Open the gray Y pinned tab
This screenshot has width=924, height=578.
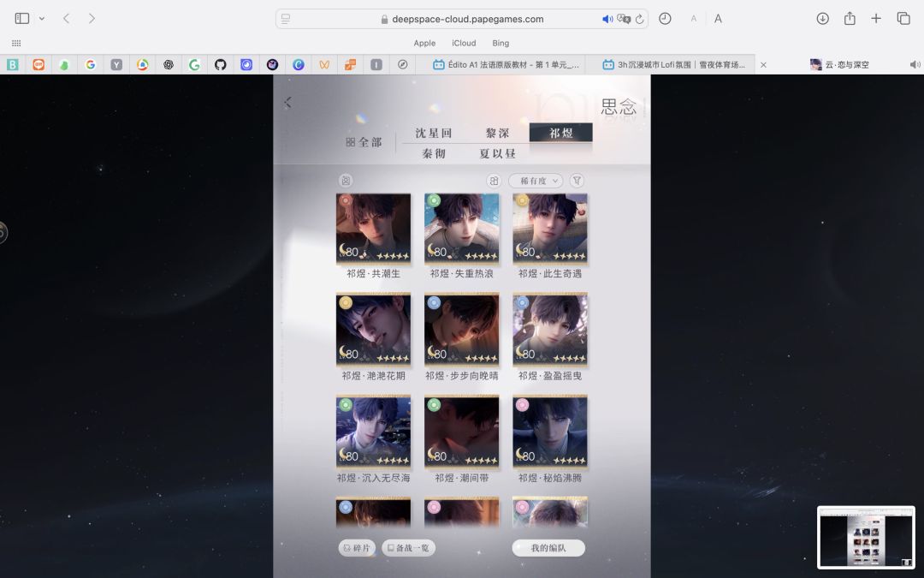[x=116, y=65]
